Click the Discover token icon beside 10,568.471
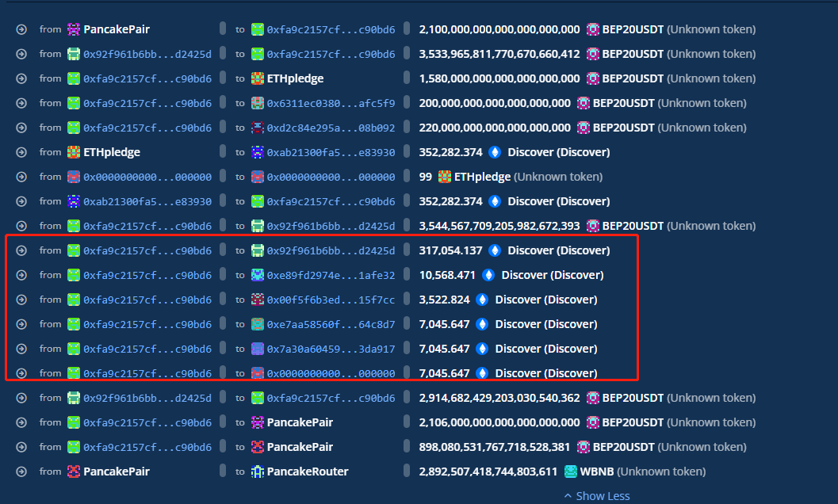 [488, 275]
